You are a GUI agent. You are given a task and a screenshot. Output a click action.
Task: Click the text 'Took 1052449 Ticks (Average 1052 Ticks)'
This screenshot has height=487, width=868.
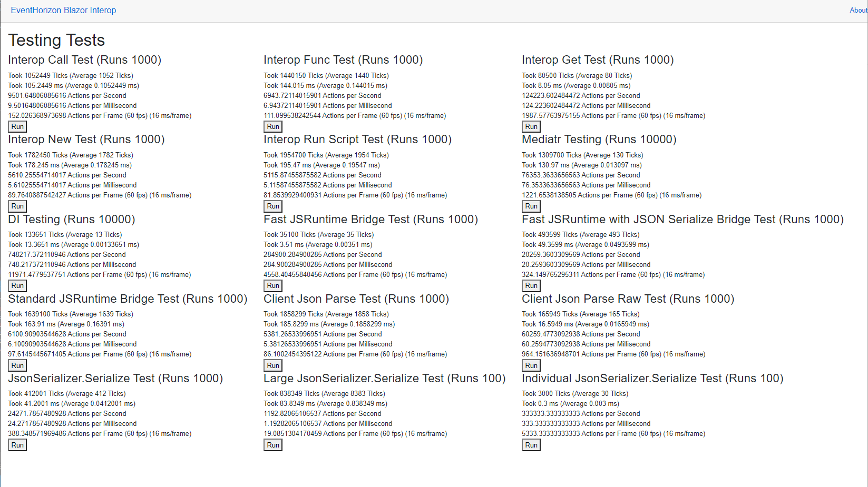coord(71,76)
